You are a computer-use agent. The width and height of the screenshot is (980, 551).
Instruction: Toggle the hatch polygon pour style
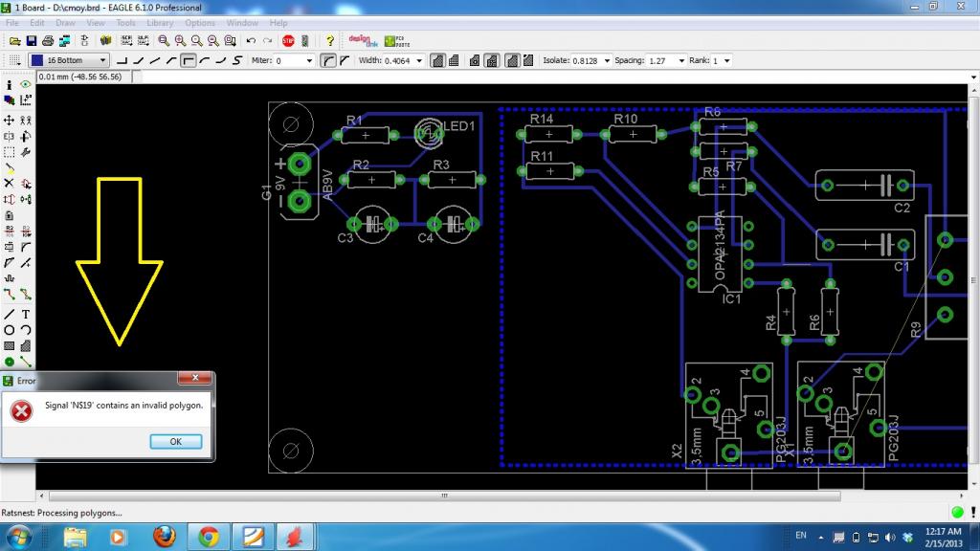click(455, 60)
